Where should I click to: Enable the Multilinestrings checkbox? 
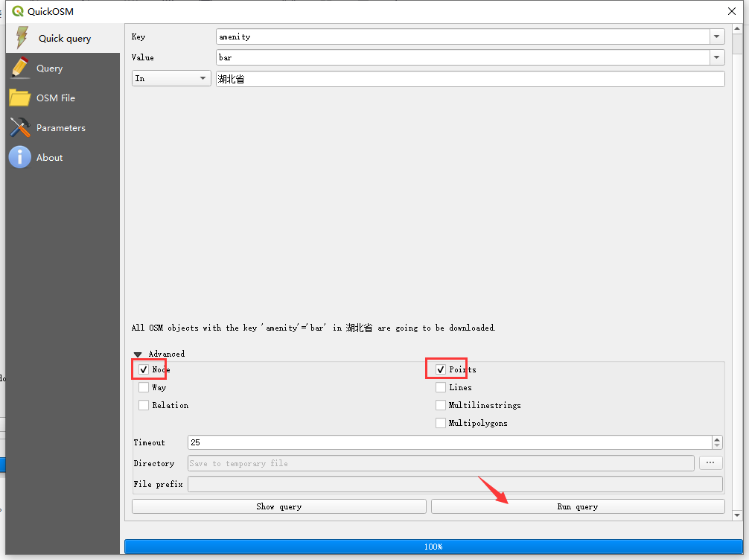(x=441, y=405)
